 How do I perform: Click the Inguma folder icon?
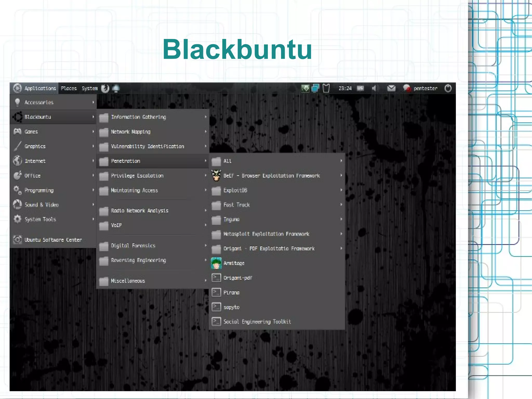[x=216, y=220]
